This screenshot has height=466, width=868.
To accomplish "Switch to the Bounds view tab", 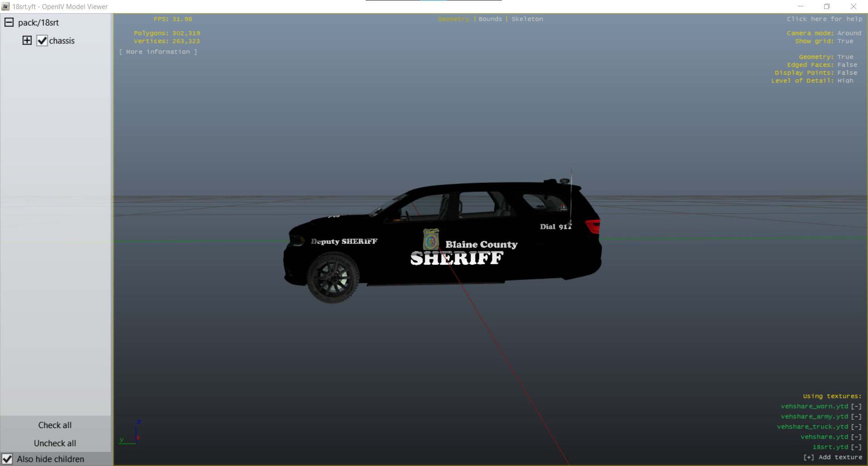I will (490, 19).
